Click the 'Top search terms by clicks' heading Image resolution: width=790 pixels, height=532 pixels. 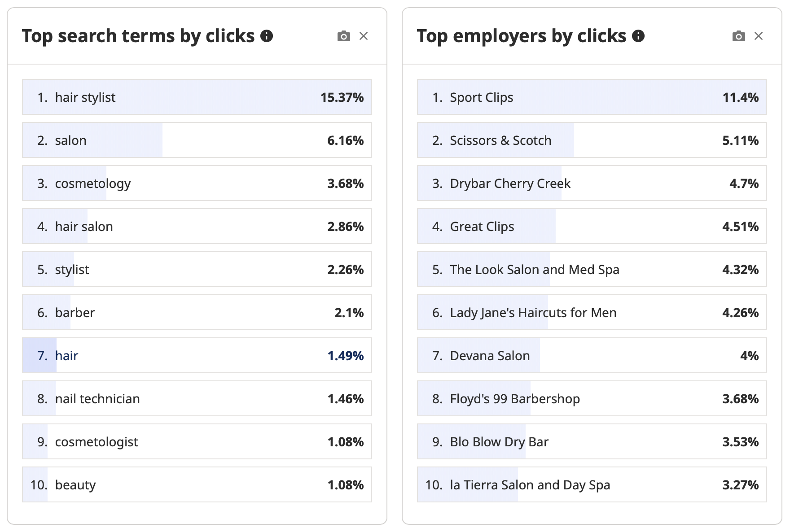[x=138, y=36]
